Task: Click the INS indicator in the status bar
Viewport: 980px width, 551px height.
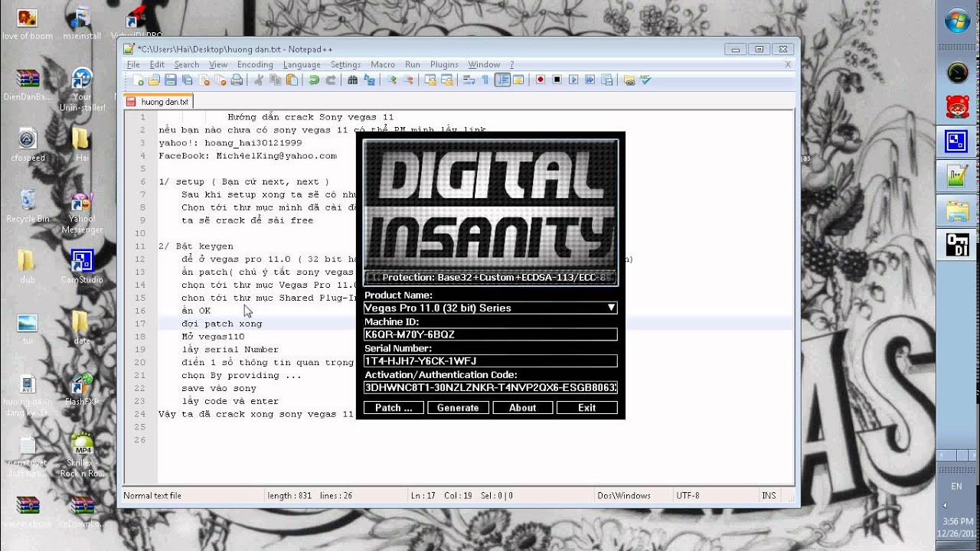Action: pos(769,496)
